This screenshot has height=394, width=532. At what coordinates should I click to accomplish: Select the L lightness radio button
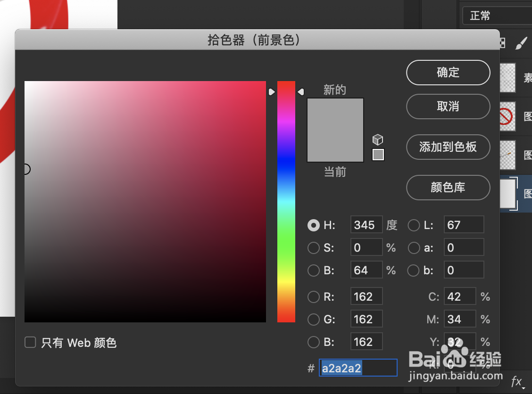click(414, 225)
